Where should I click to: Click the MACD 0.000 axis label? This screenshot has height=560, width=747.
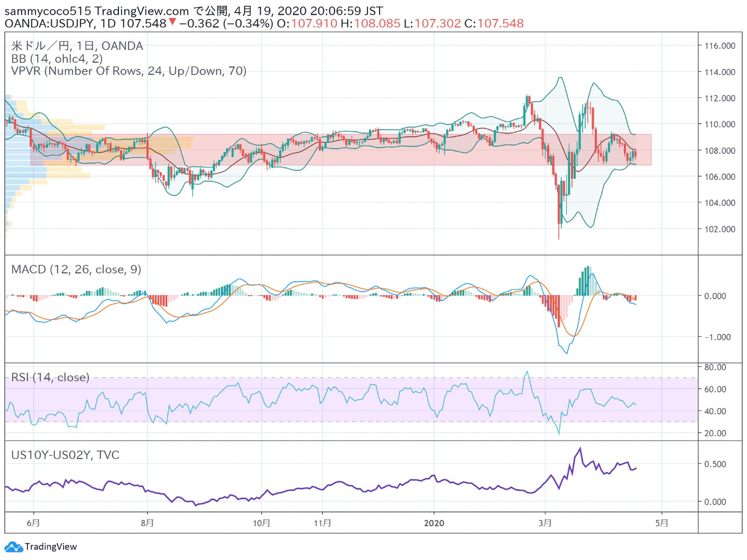(715, 296)
